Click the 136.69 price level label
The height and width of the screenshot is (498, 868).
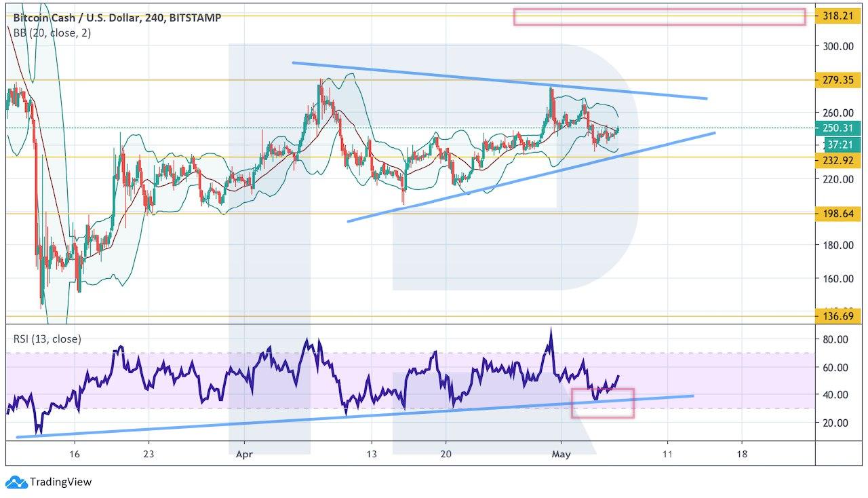[838, 316]
